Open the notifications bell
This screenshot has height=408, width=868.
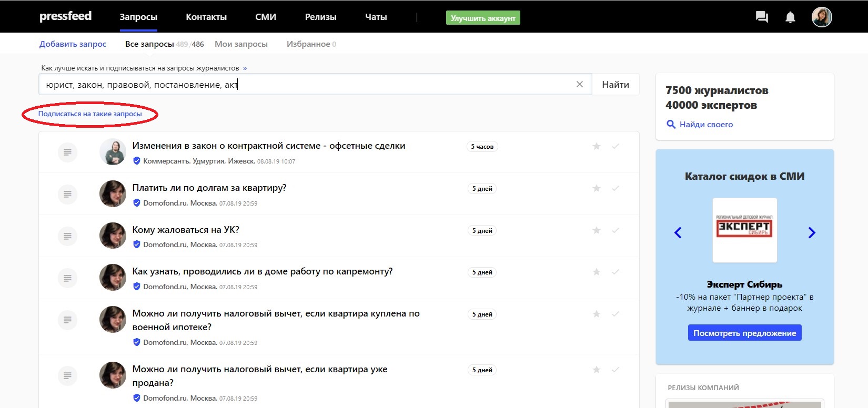click(790, 17)
